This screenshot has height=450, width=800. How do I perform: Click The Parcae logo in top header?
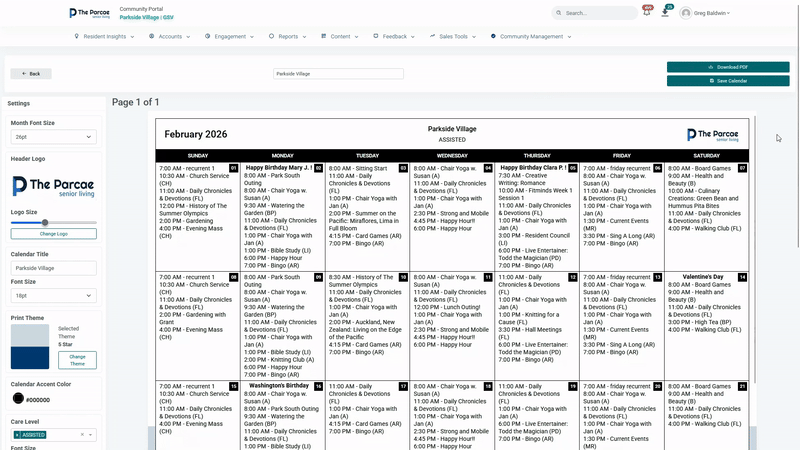point(89,13)
